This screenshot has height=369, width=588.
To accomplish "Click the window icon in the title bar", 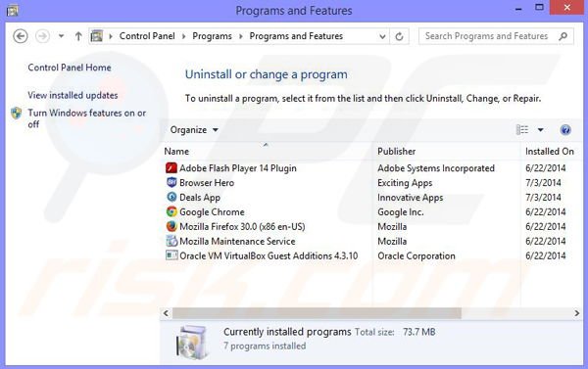I will [13, 10].
